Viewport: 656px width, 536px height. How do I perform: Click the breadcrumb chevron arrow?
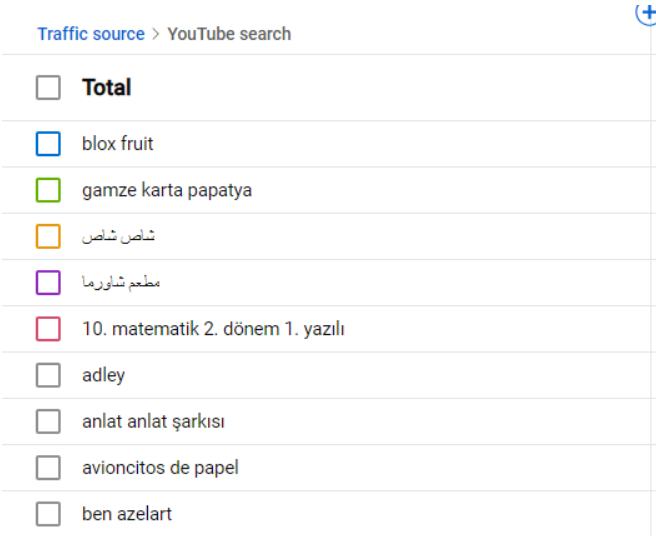156,34
